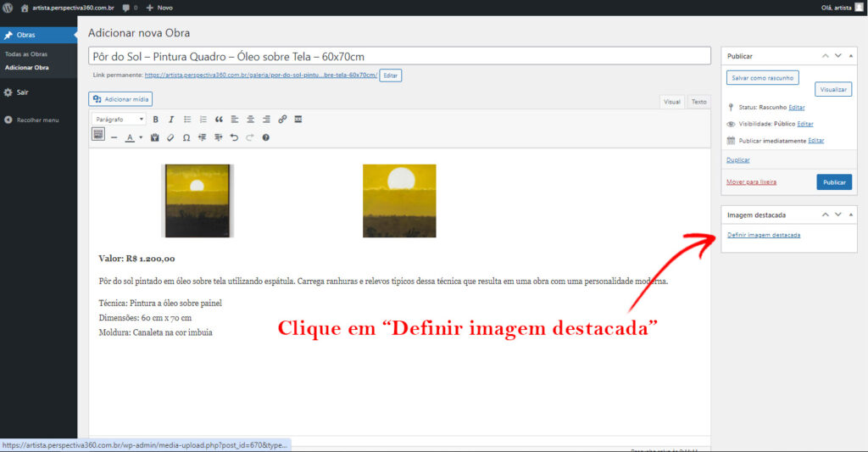
Task: Select the framed sunset painting thumbnail
Action: [198, 200]
